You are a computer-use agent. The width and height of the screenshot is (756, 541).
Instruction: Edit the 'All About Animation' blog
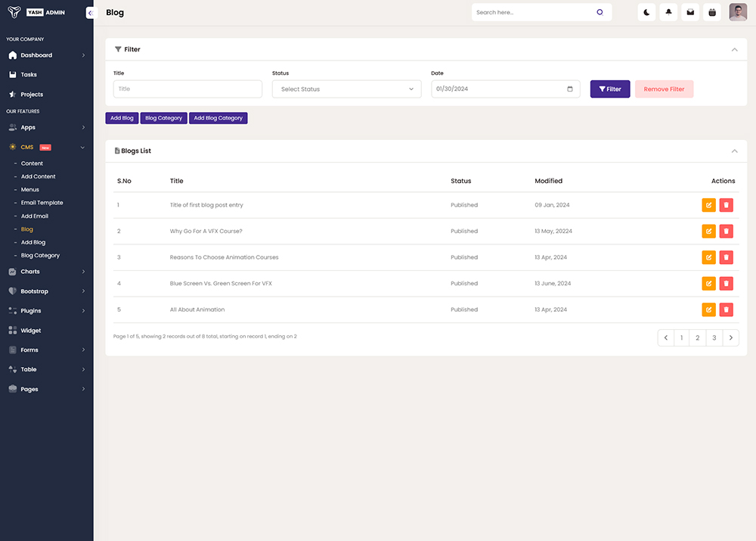click(x=709, y=309)
